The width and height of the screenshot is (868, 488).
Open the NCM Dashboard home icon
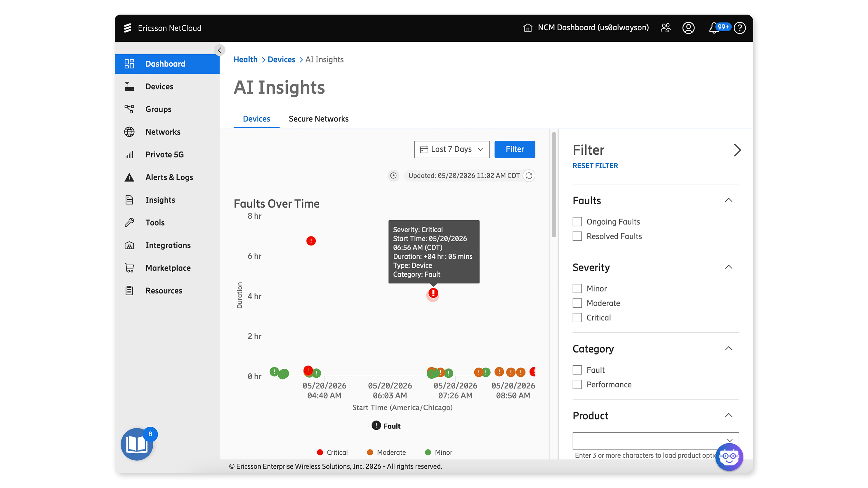(x=528, y=28)
